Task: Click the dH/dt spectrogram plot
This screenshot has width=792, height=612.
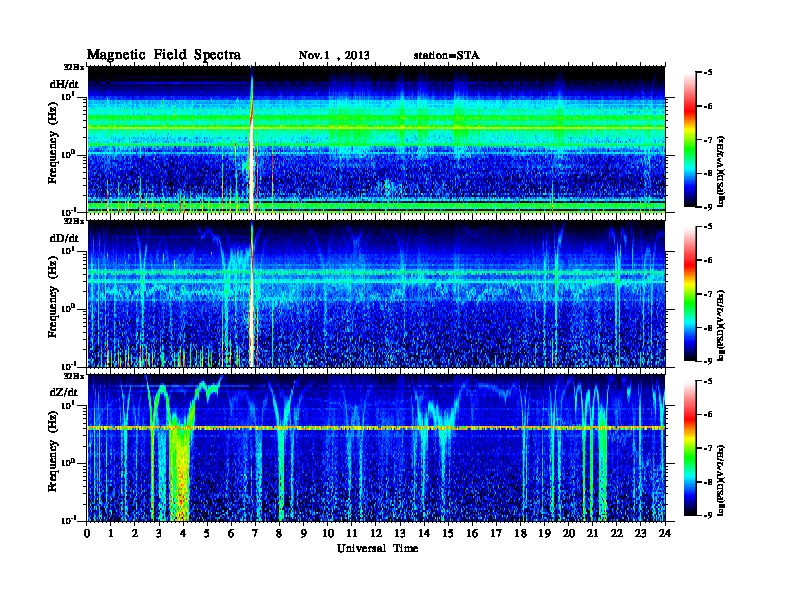Action: click(376, 140)
